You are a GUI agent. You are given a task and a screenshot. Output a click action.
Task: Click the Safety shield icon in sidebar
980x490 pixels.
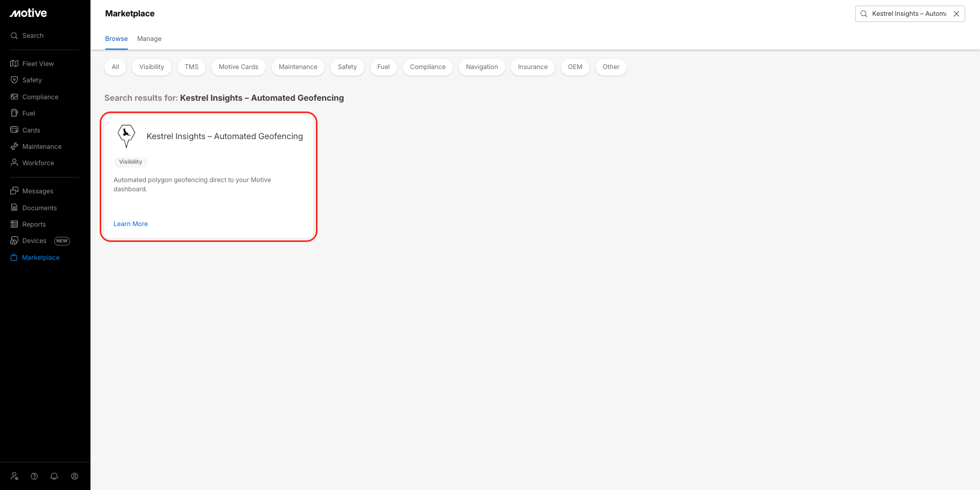(14, 80)
